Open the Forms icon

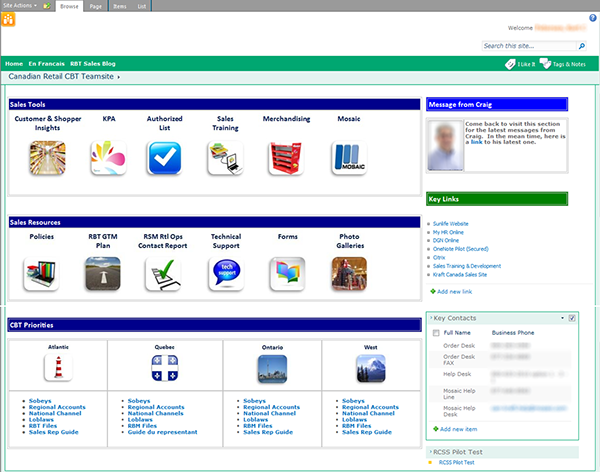coord(287,274)
